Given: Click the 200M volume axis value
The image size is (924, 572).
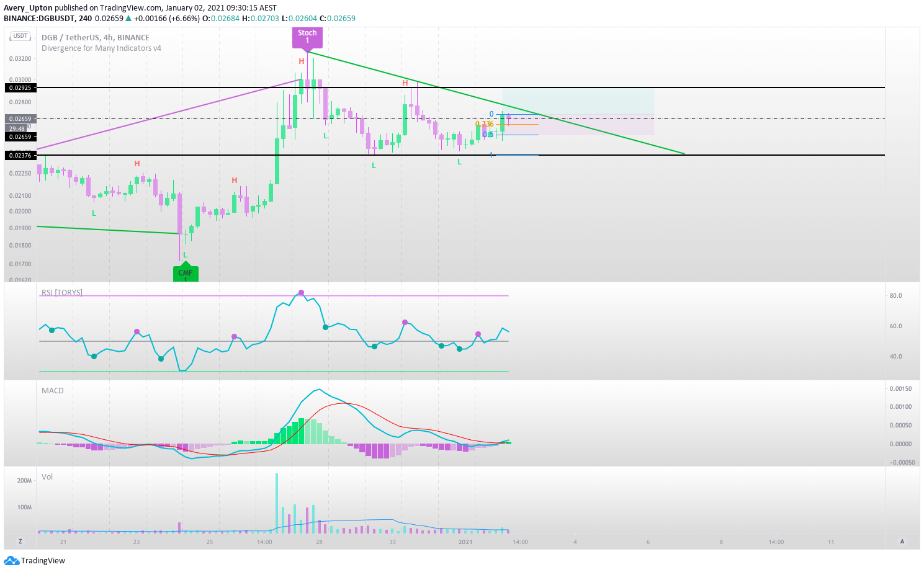Looking at the screenshot, I should 24,480.
